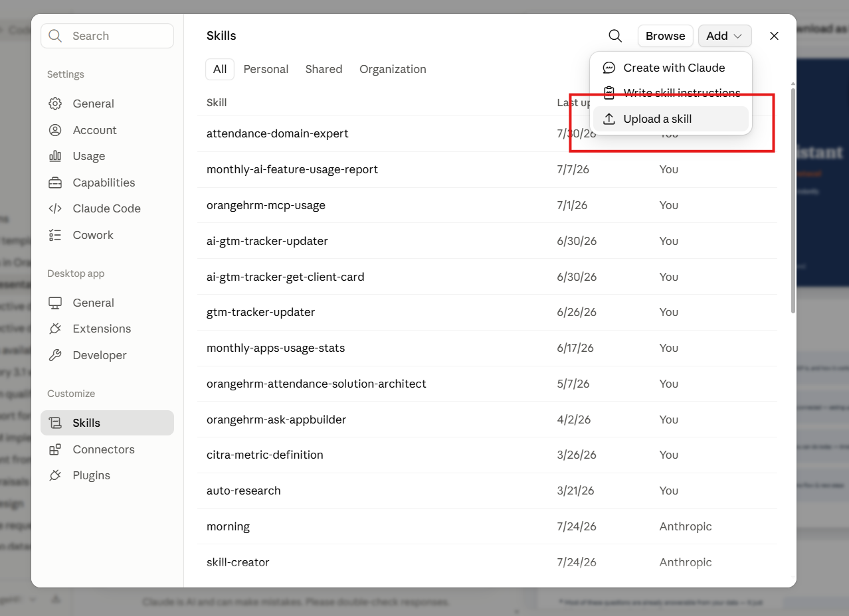Select the morning skill row
This screenshot has width=849, height=616.
click(487, 526)
